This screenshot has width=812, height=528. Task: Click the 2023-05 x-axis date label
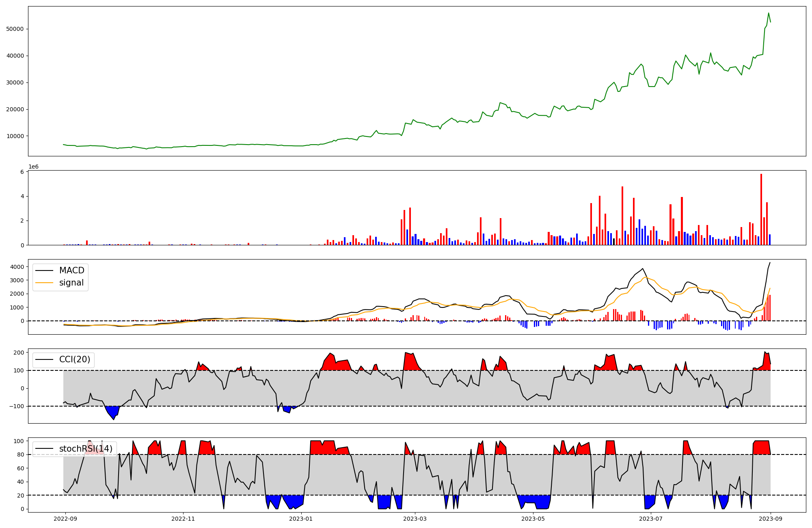click(x=533, y=519)
